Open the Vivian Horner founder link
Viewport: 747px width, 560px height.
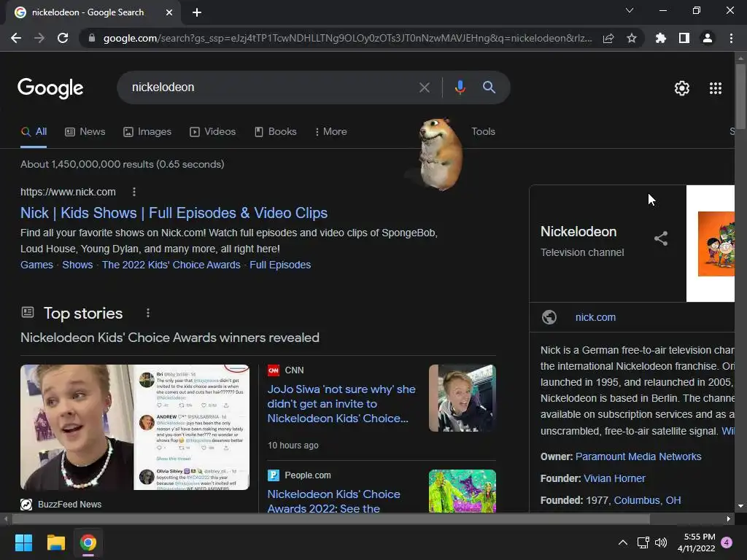click(x=614, y=478)
